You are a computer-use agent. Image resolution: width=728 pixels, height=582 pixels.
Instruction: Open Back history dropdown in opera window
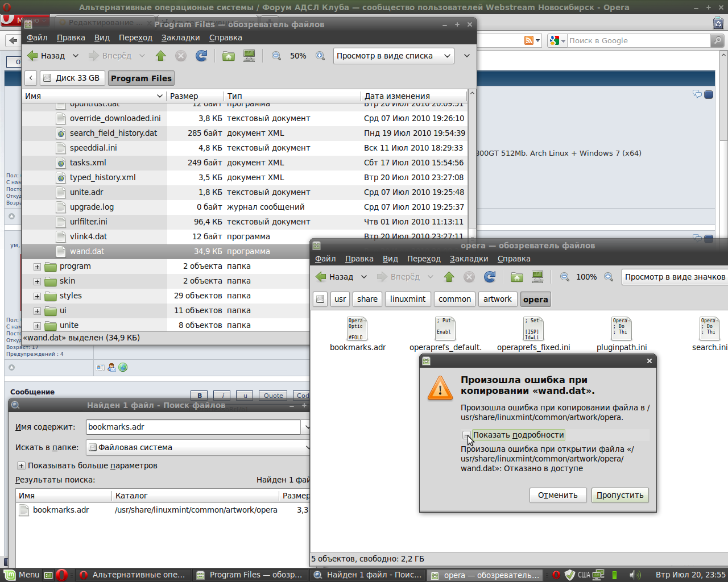pos(364,277)
